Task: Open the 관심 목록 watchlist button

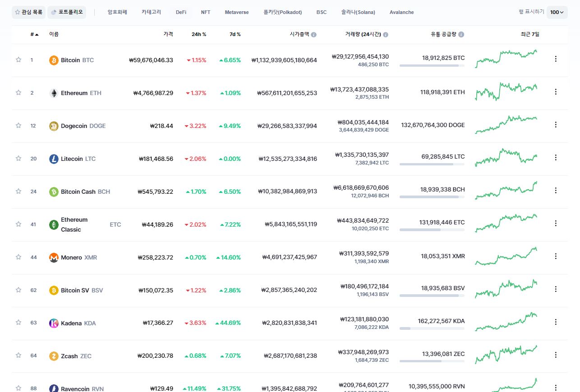Action: [28, 12]
